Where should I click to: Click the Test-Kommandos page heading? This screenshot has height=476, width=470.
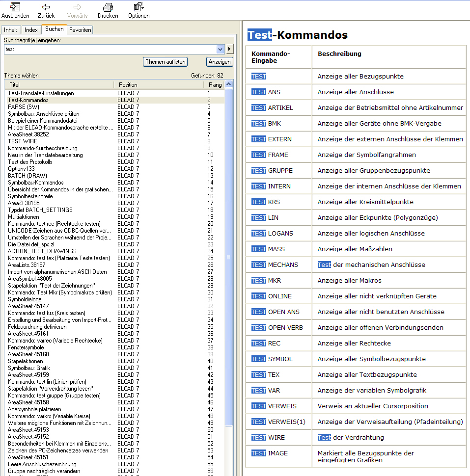click(298, 35)
